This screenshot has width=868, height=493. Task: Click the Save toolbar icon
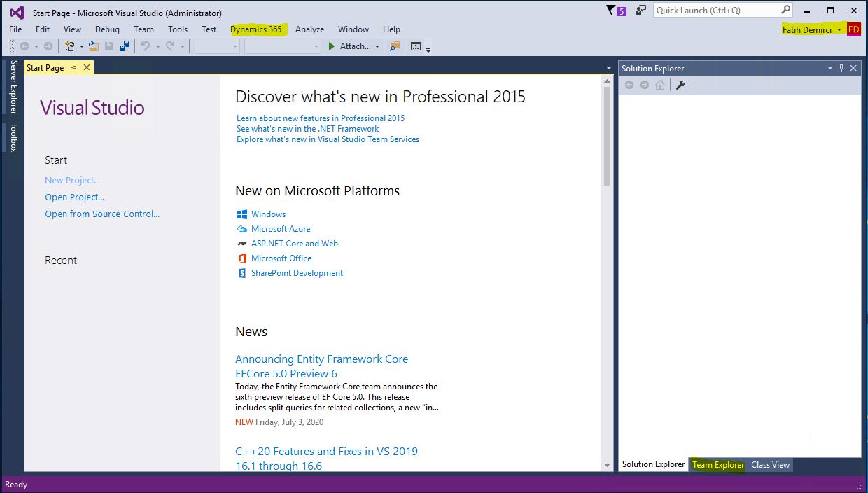point(109,46)
